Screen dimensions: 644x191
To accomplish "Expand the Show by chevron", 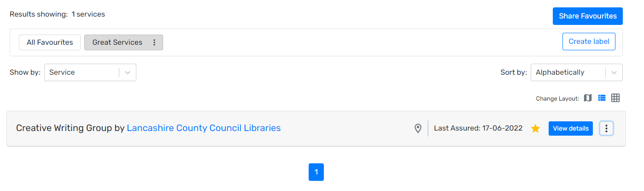I will [128, 72].
